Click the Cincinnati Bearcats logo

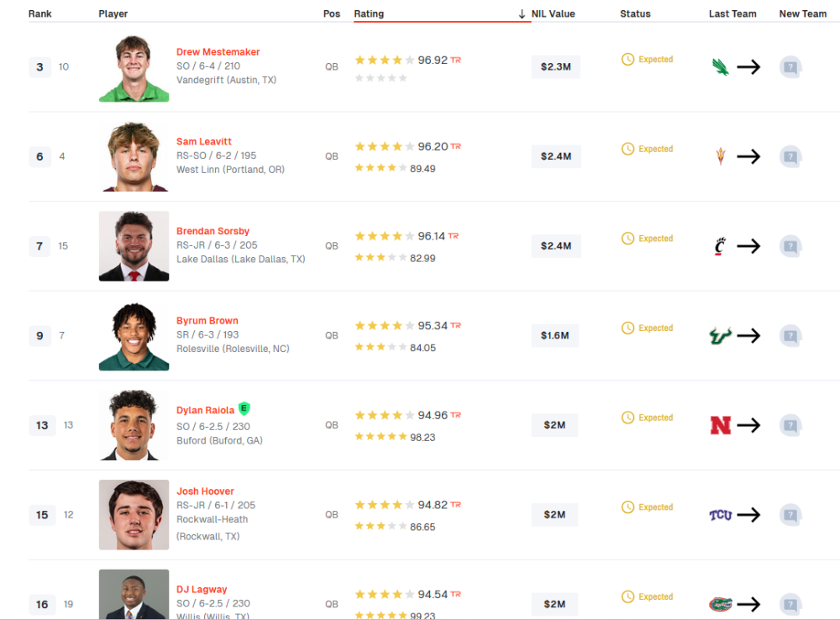click(720, 246)
